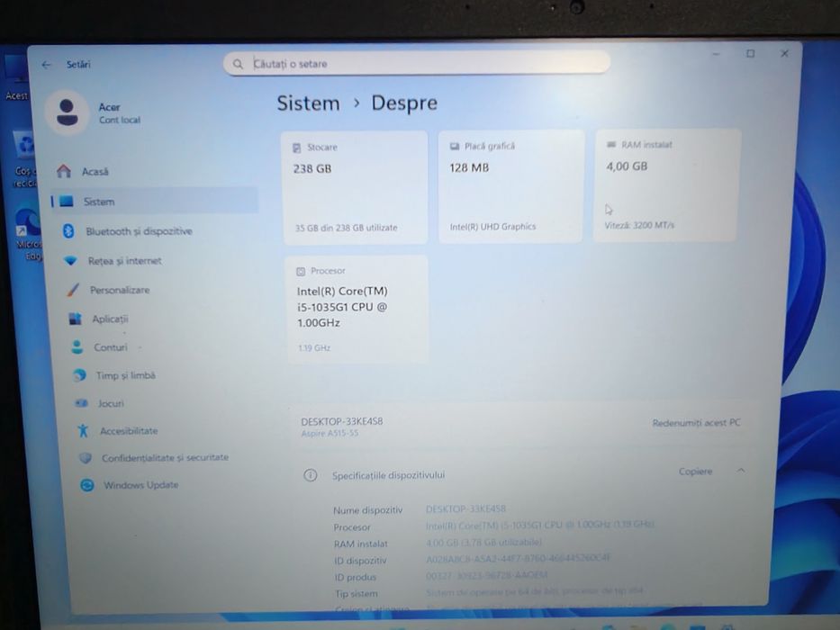The image size is (840, 630).
Task: Select the device name DESKTOP-33KE4S8 value
Action: [465, 508]
